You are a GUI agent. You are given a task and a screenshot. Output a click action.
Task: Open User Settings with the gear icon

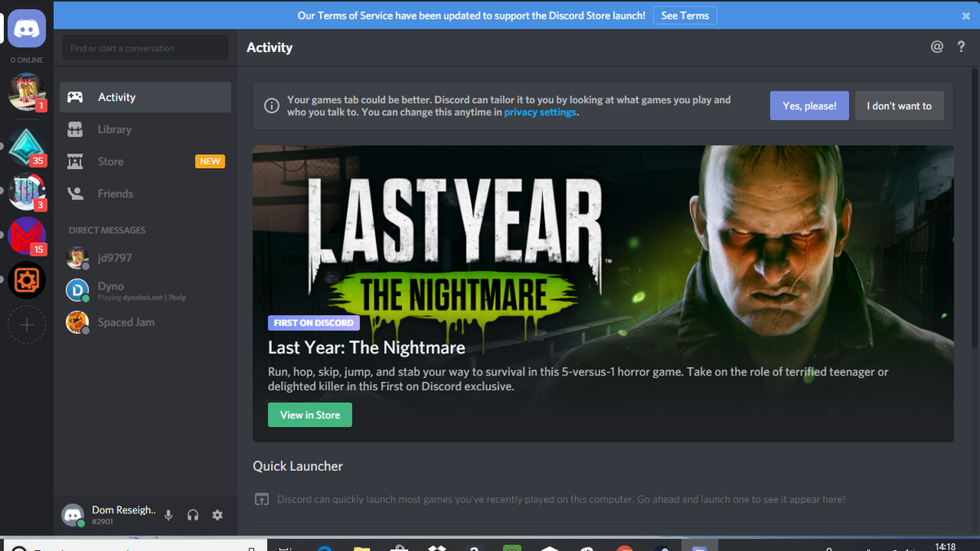216,514
